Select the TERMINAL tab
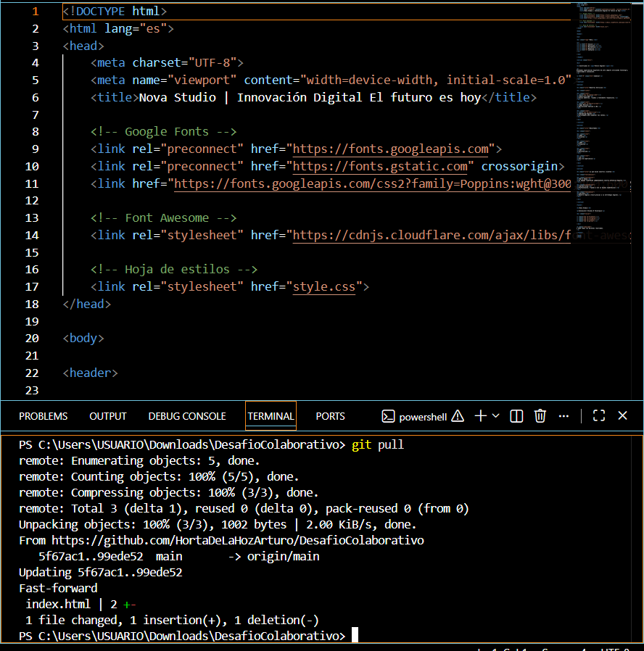 tap(271, 416)
